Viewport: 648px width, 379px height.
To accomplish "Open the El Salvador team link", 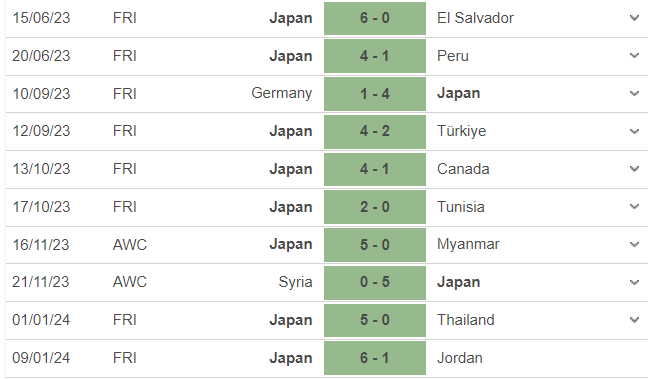I will coord(475,18).
